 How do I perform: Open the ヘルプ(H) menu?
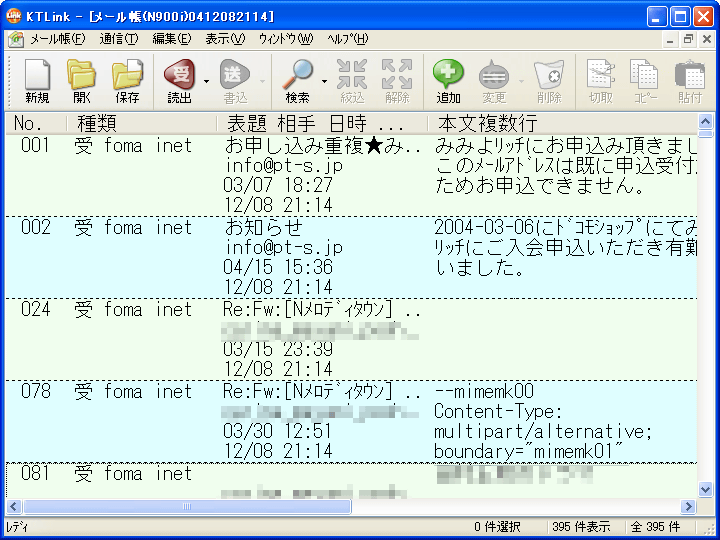(348, 39)
